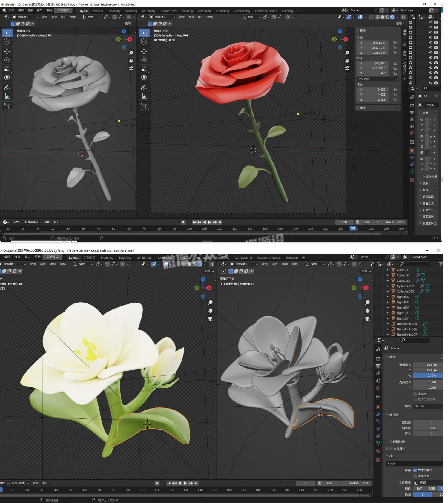Switch to Geometry Nodes tab in Jasmine window
Image resolution: width=448 pixels, height=503 pixels.
(269, 257)
